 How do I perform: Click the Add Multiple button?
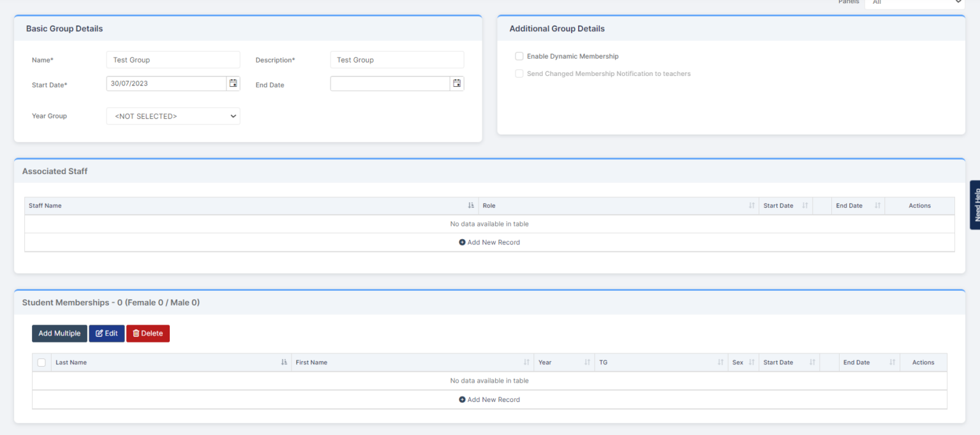coord(59,333)
